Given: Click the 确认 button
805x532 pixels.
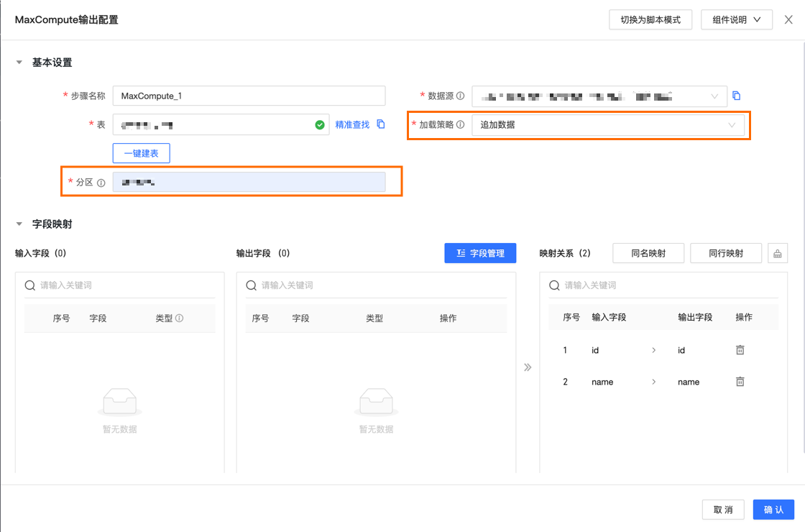Looking at the screenshot, I should point(773,510).
